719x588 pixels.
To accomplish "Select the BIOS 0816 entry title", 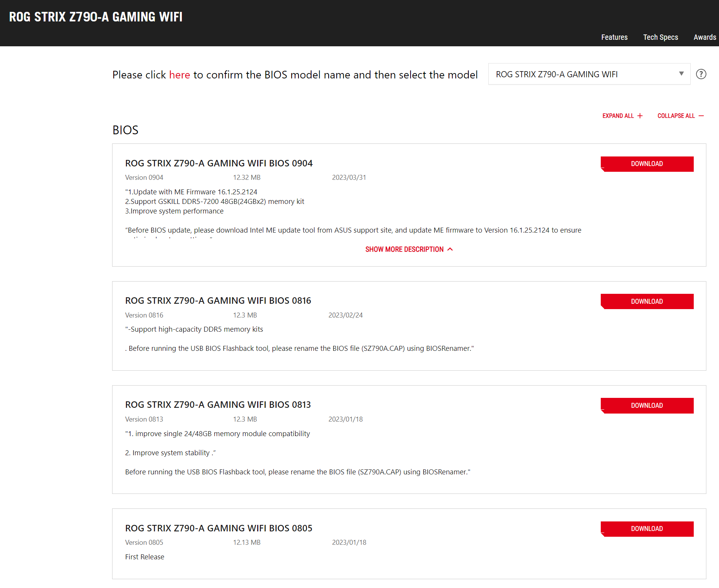I will point(218,301).
